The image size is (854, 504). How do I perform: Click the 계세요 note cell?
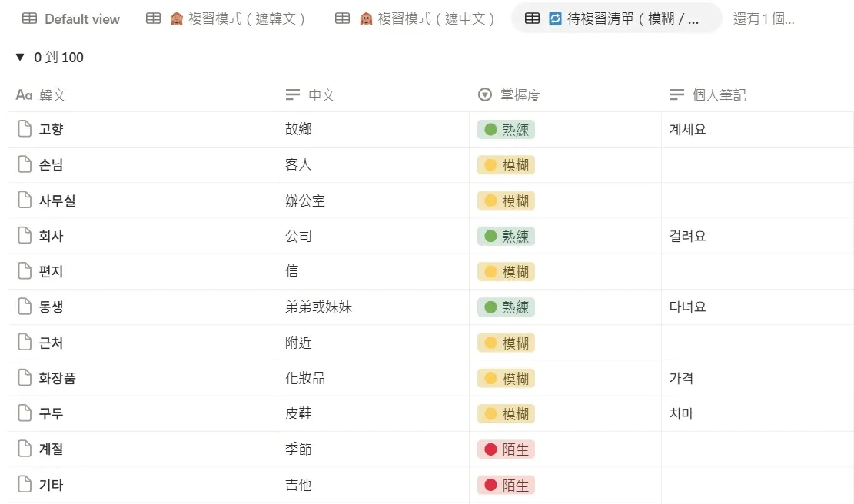point(758,129)
